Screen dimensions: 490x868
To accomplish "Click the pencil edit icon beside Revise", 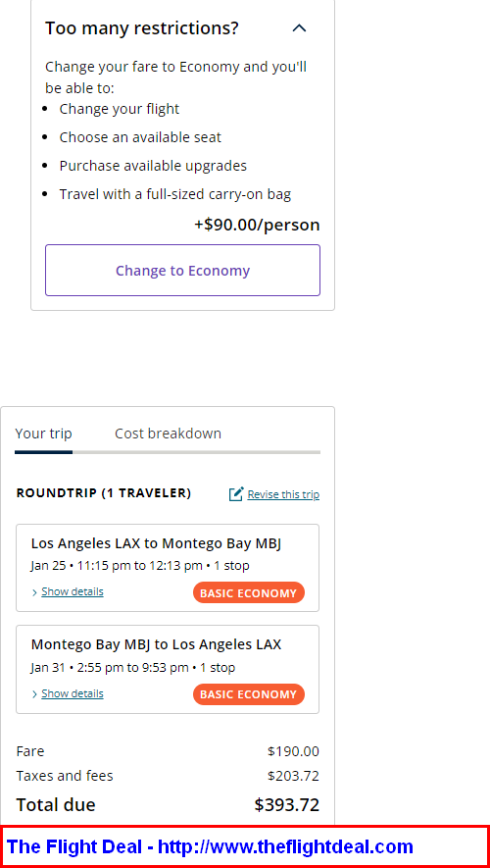I will coord(236,493).
